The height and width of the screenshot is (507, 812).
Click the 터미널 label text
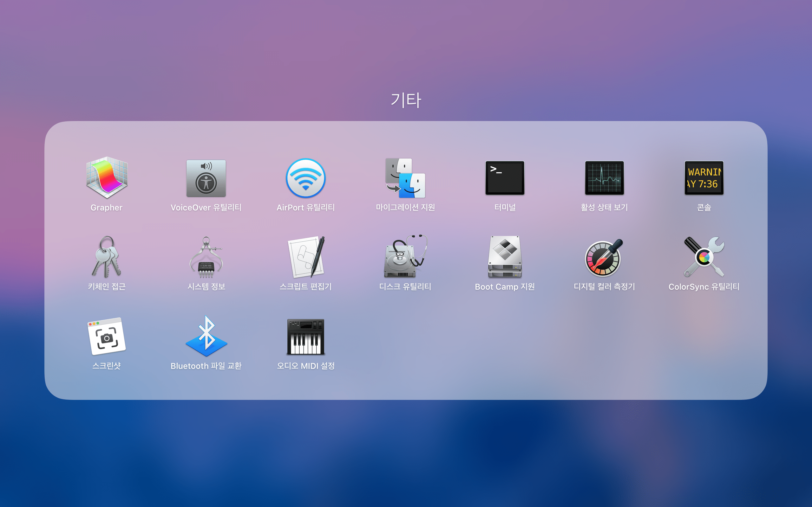tap(505, 208)
